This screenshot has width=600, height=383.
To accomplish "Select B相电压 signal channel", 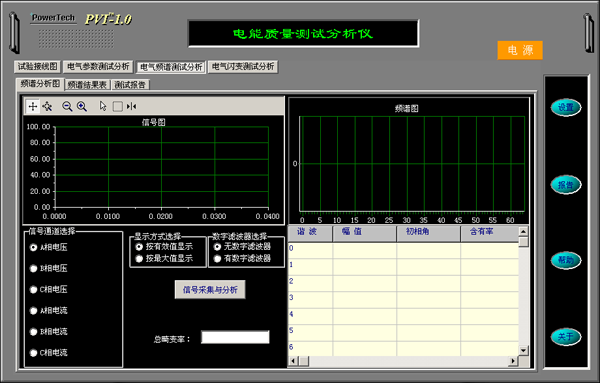I will tap(49, 269).
